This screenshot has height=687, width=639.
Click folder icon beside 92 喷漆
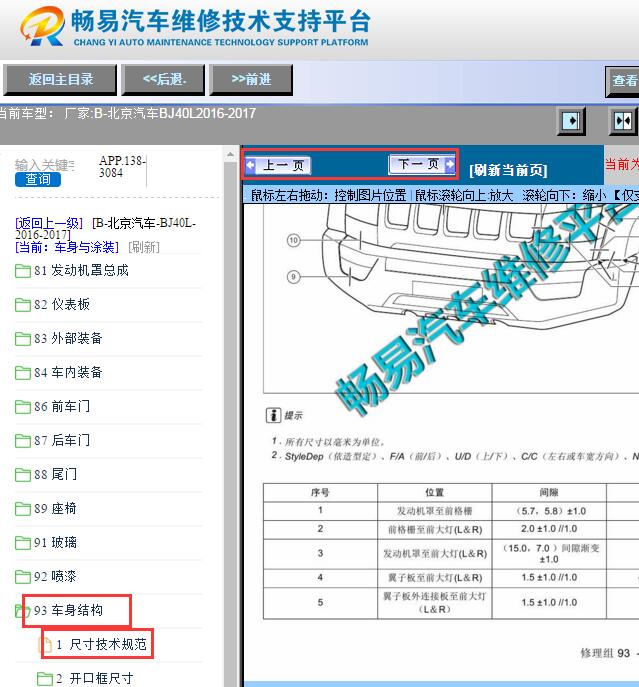click(x=22, y=577)
